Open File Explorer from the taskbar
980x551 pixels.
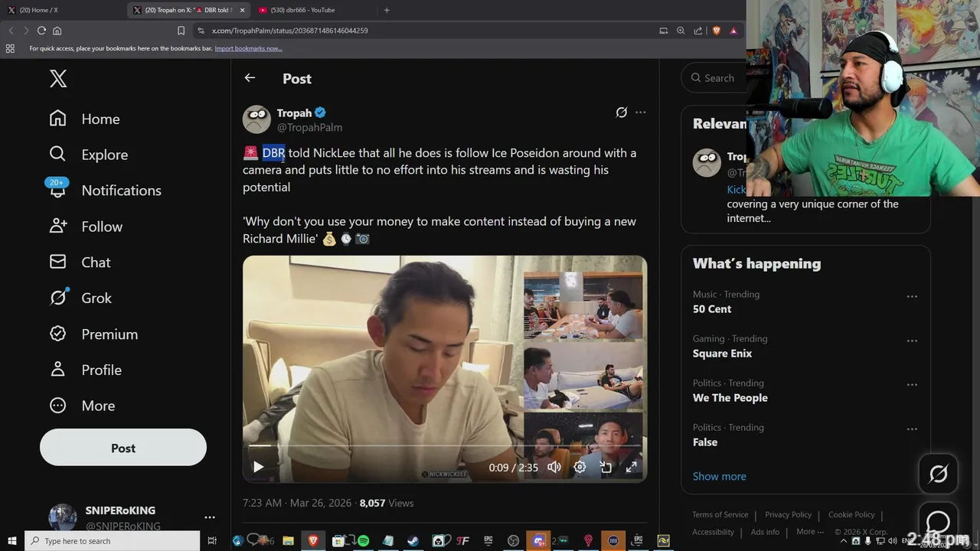pyautogui.click(x=288, y=541)
